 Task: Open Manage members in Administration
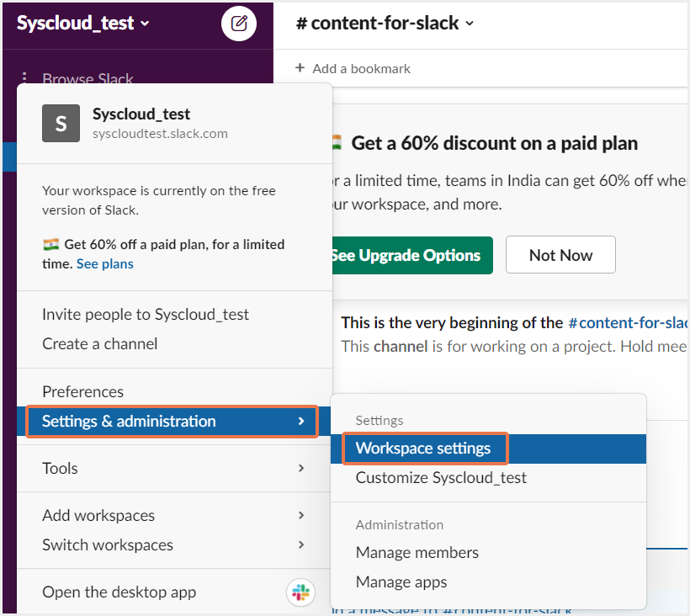417,552
